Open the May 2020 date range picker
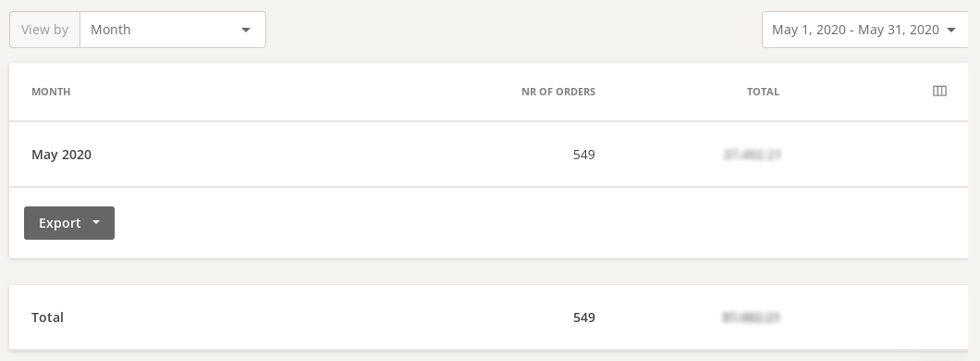The width and height of the screenshot is (980, 361). pyautogui.click(x=864, y=30)
